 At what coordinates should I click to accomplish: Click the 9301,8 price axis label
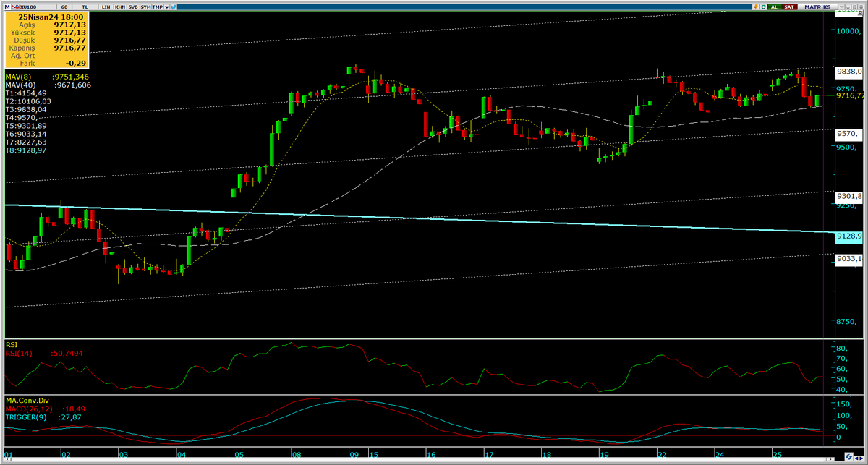pos(851,196)
